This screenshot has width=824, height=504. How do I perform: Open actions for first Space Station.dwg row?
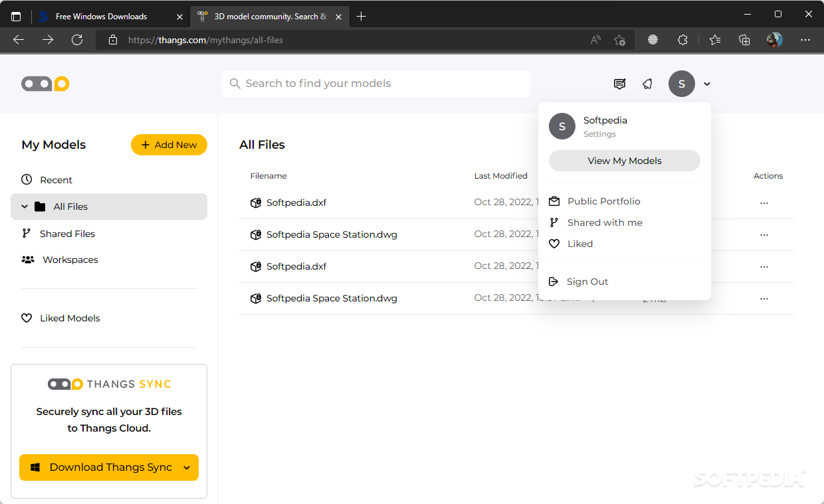coord(764,235)
